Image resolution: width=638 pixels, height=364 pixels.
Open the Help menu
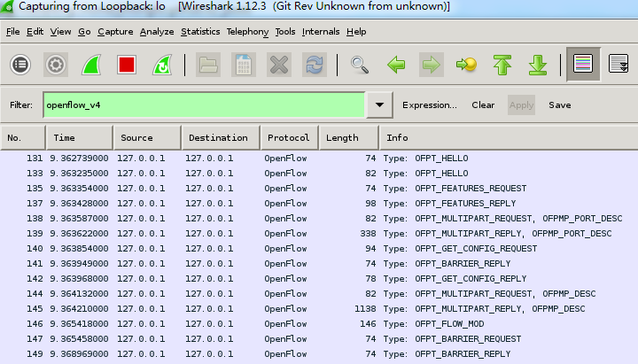coord(356,32)
